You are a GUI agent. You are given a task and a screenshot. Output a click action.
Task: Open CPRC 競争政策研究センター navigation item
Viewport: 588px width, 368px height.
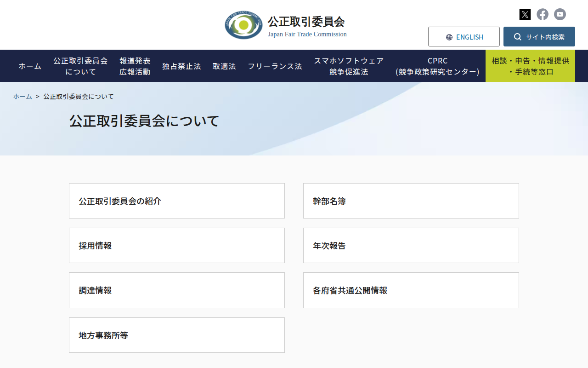pyautogui.click(x=437, y=66)
